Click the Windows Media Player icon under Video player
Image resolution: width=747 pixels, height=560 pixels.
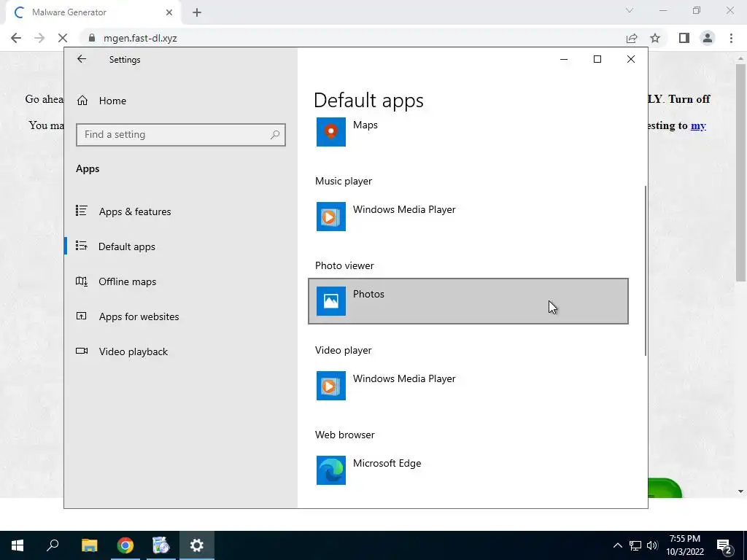coord(331,386)
